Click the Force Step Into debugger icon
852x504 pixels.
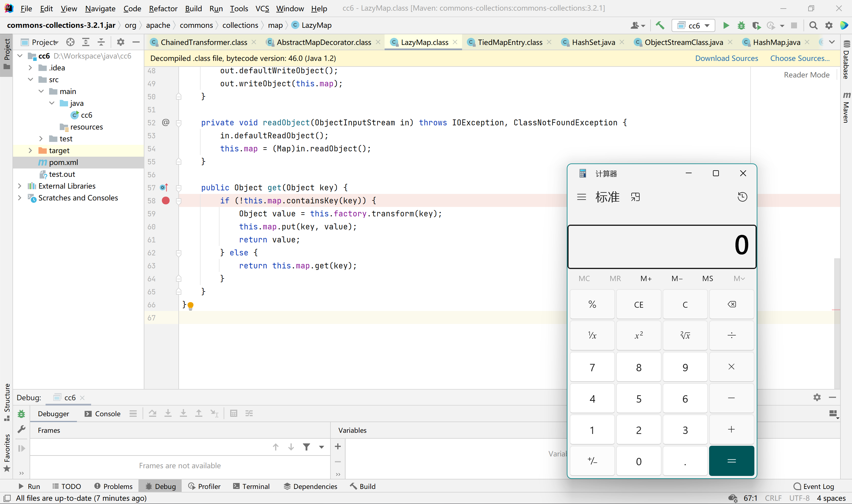point(183,413)
